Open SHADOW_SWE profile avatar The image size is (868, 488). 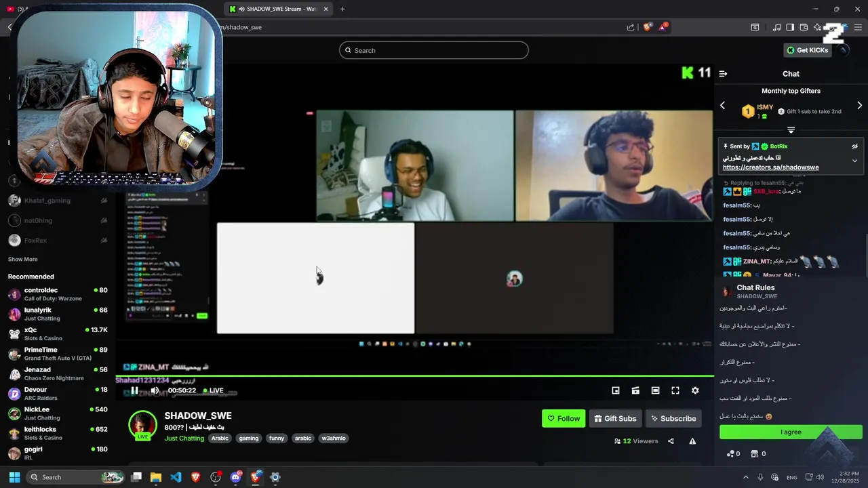142,425
